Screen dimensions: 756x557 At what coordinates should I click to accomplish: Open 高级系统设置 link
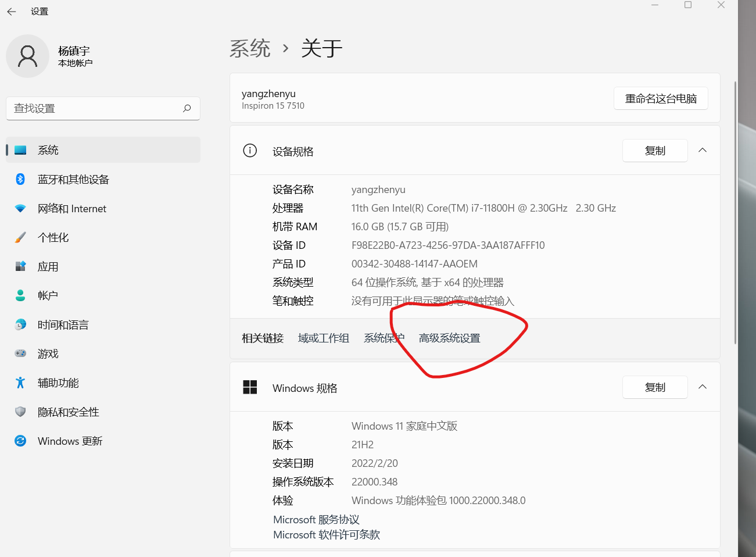(x=450, y=338)
